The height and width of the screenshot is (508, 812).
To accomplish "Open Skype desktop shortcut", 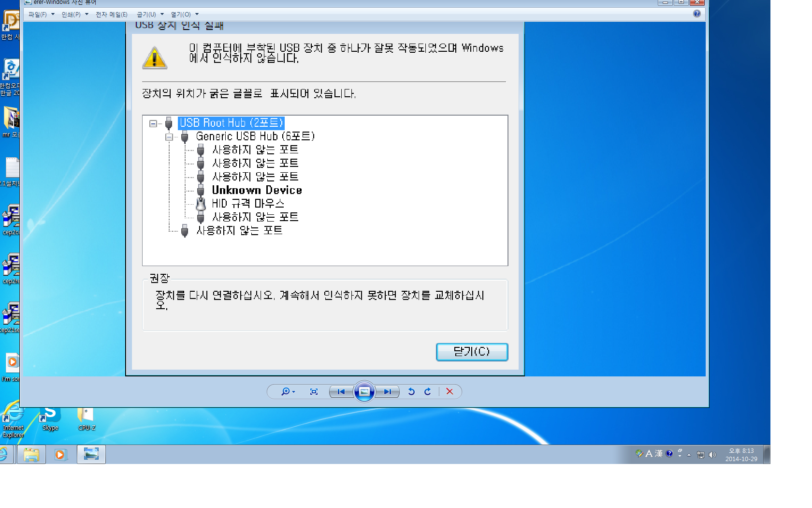I will tap(50, 419).
